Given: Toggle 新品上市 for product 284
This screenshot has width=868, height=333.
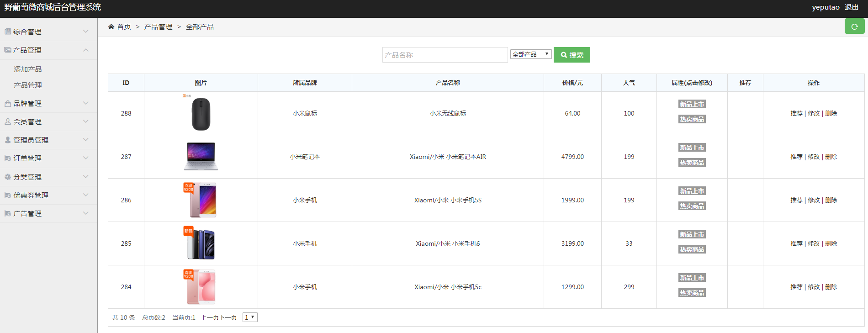Looking at the screenshot, I should tap(692, 278).
